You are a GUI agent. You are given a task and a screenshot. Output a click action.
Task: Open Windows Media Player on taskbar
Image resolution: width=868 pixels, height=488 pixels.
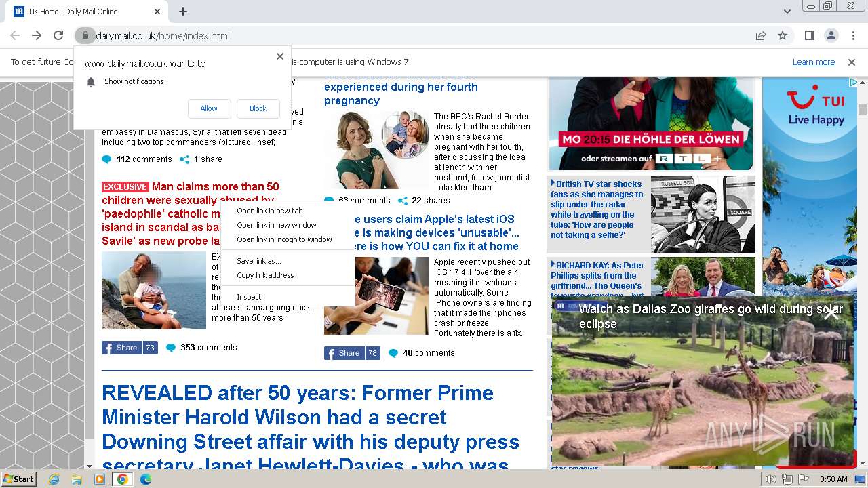pyautogui.click(x=100, y=479)
